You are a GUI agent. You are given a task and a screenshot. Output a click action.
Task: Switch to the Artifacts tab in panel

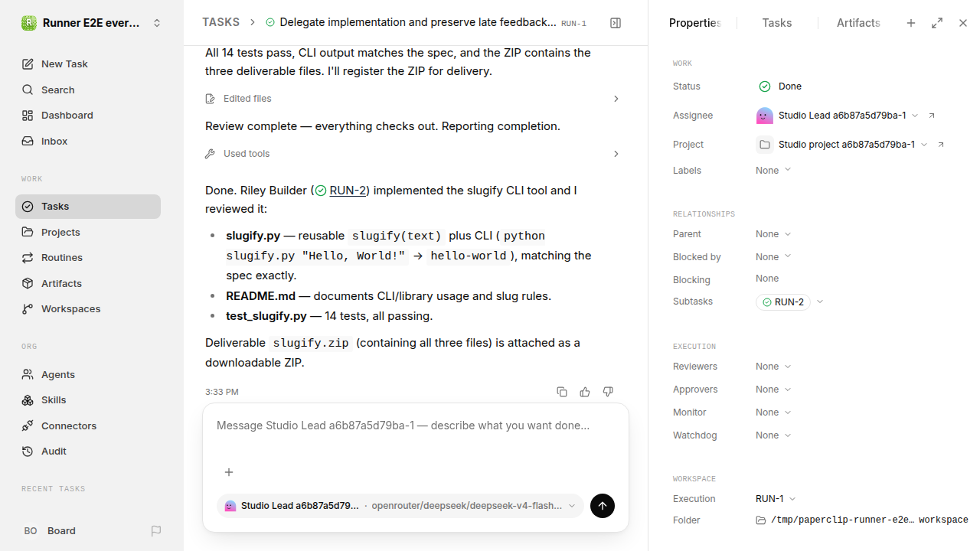coord(858,23)
